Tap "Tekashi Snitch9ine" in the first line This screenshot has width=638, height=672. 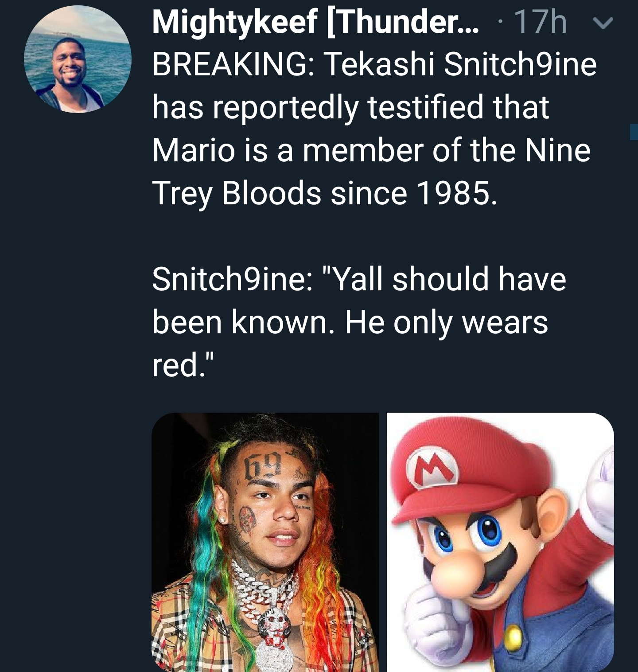(461, 64)
